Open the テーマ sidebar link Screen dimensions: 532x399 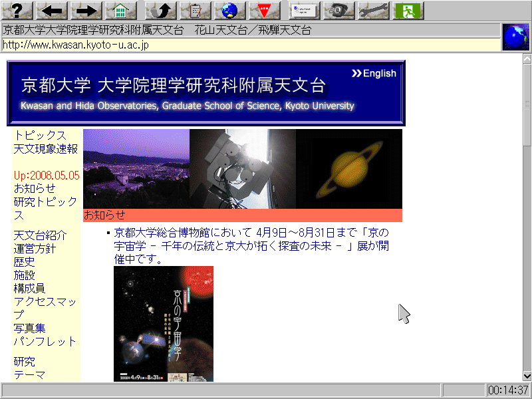tap(29, 374)
